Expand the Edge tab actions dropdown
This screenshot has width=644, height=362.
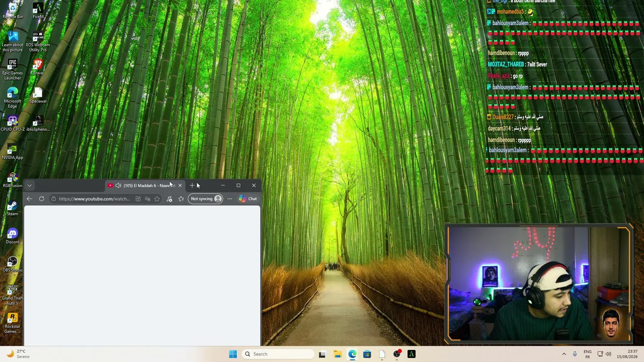point(29,186)
